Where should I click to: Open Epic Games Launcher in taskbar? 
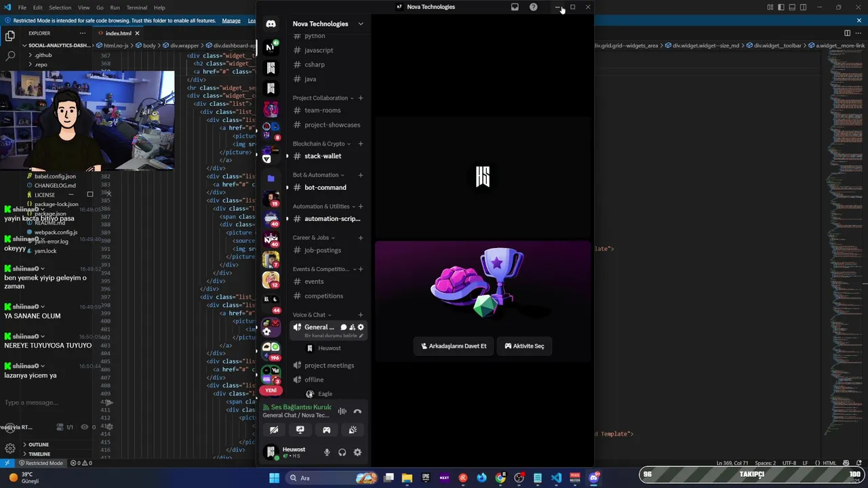pos(426,478)
